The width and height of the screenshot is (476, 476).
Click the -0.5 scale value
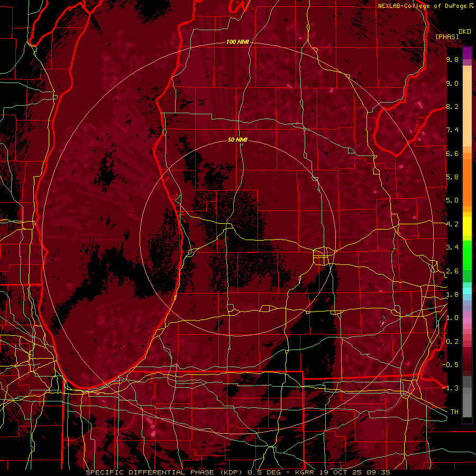point(451,365)
